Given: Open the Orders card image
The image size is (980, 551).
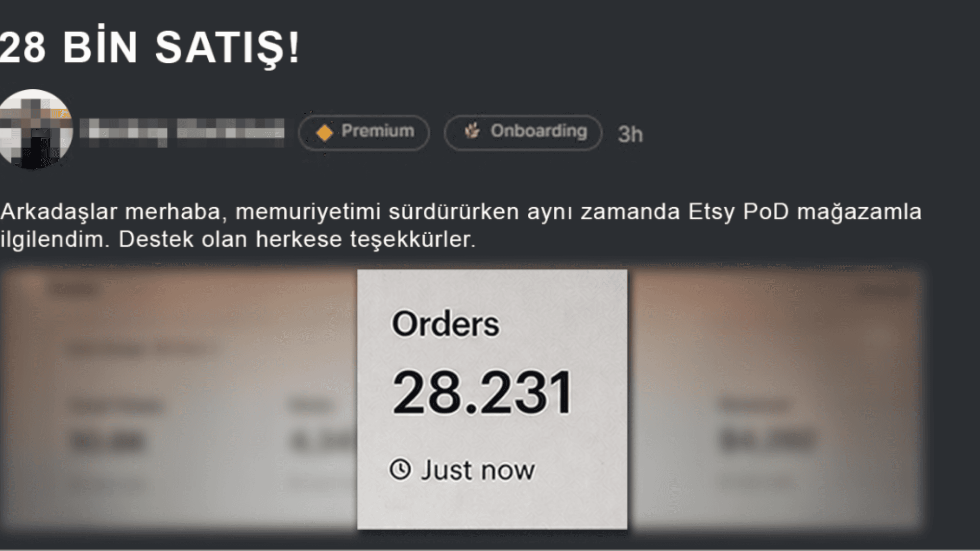Looking at the screenshot, I should pyautogui.click(x=492, y=399).
